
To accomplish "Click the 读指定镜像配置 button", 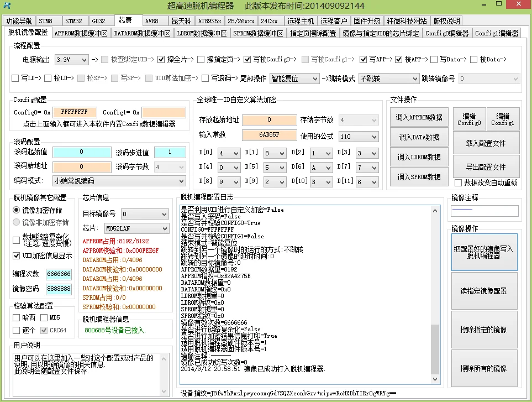I will [x=484, y=291].
